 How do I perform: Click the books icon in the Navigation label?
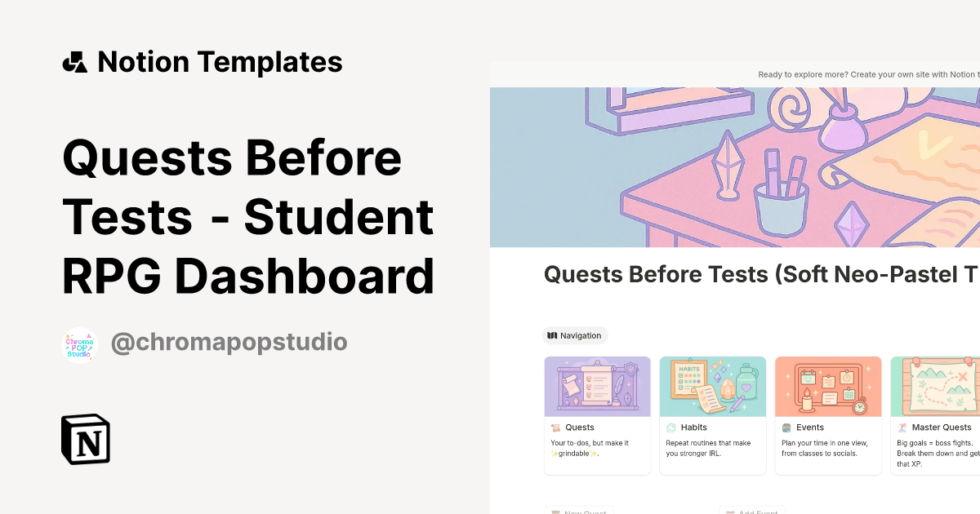point(551,335)
